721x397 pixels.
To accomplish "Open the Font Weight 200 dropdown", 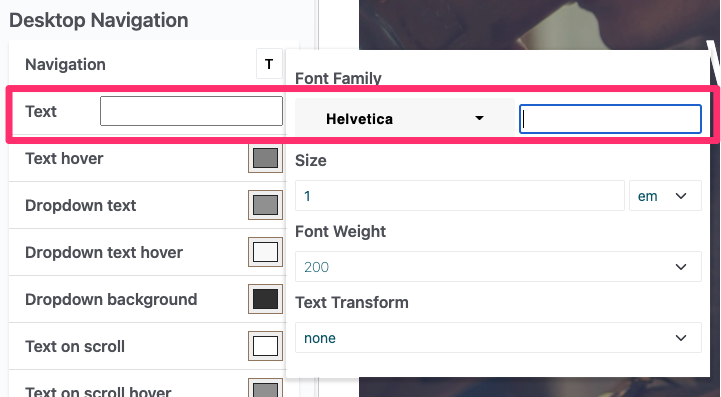I will 498,267.
